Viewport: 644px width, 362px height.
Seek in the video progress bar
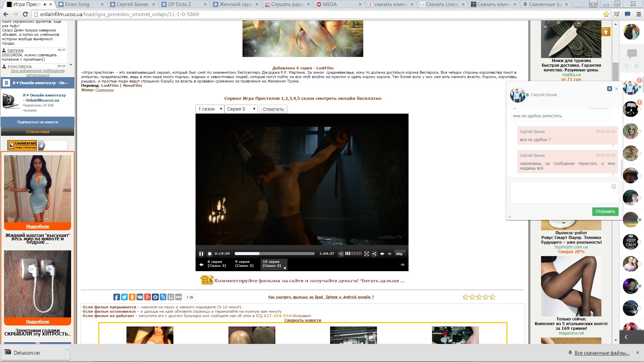[274, 254]
